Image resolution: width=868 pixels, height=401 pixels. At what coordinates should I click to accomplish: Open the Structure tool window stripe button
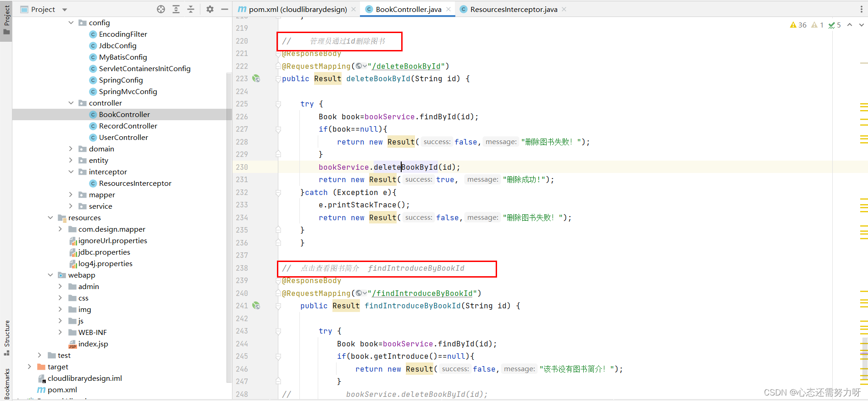[6, 338]
